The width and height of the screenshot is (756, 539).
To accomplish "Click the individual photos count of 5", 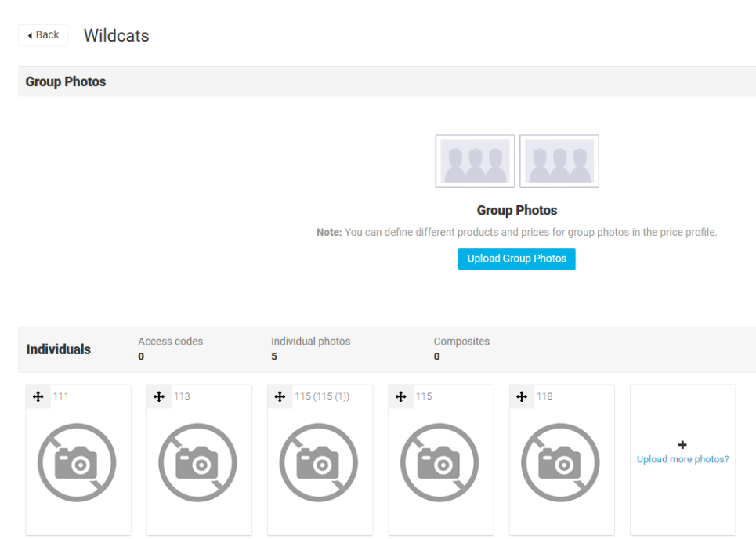I will click(274, 356).
